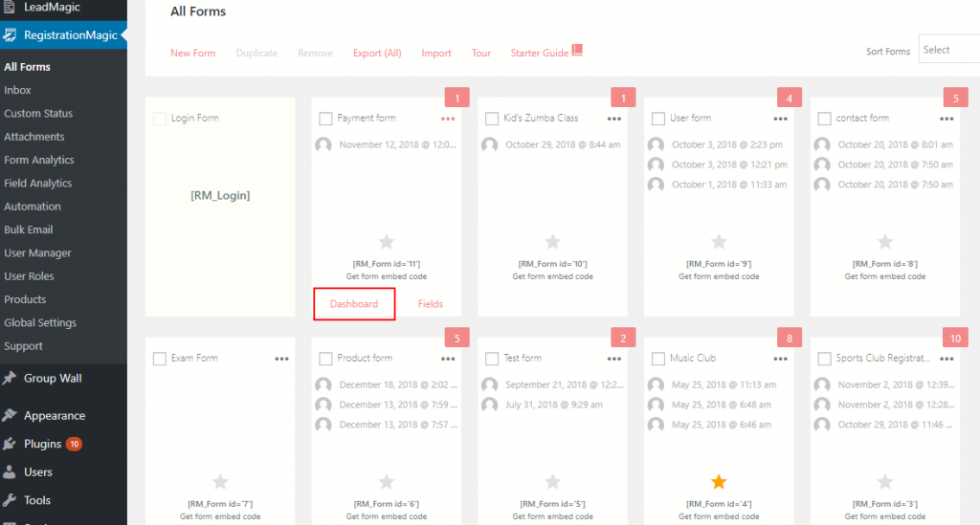Image resolution: width=980 pixels, height=525 pixels.
Task: Star the Exam Form card
Action: pyautogui.click(x=220, y=482)
